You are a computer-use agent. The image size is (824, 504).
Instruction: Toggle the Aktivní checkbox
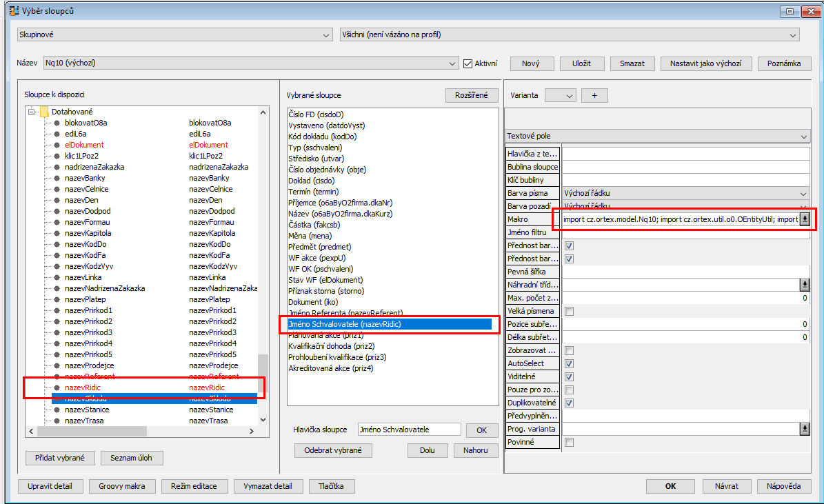[x=468, y=63]
